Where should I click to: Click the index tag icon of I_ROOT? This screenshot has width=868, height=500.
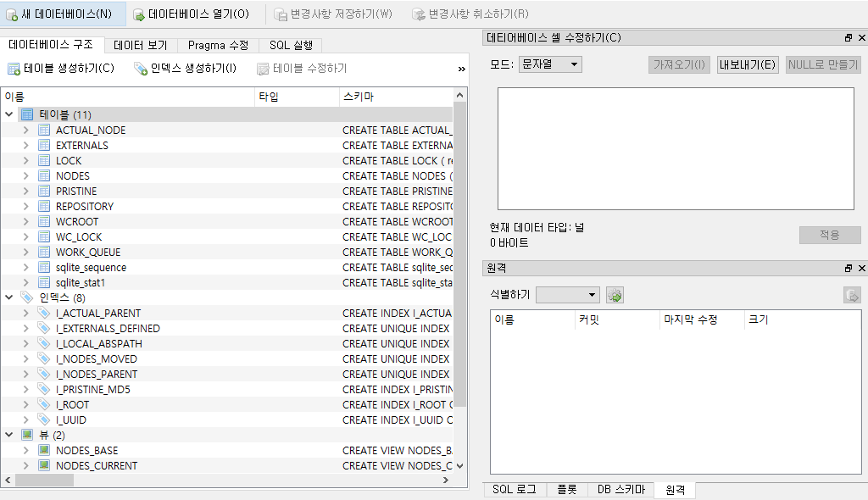pyautogui.click(x=44, y=404)
